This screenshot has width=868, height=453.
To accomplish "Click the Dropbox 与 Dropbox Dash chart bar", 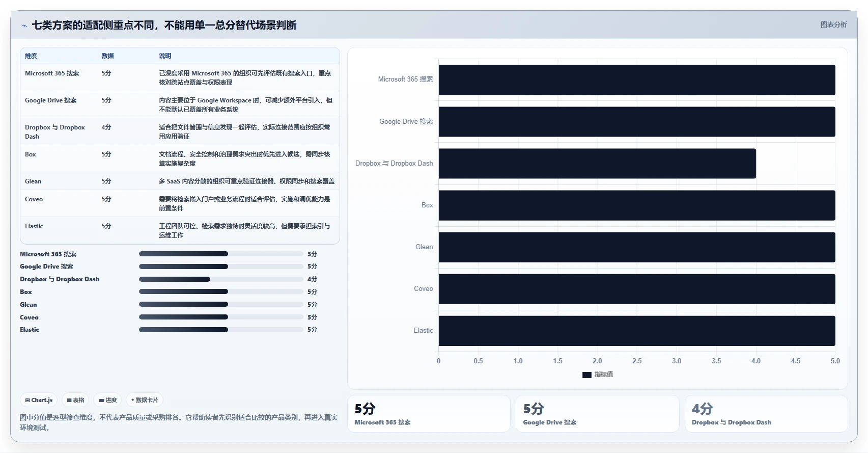I will pyautogui.click(x=597, y=164).
